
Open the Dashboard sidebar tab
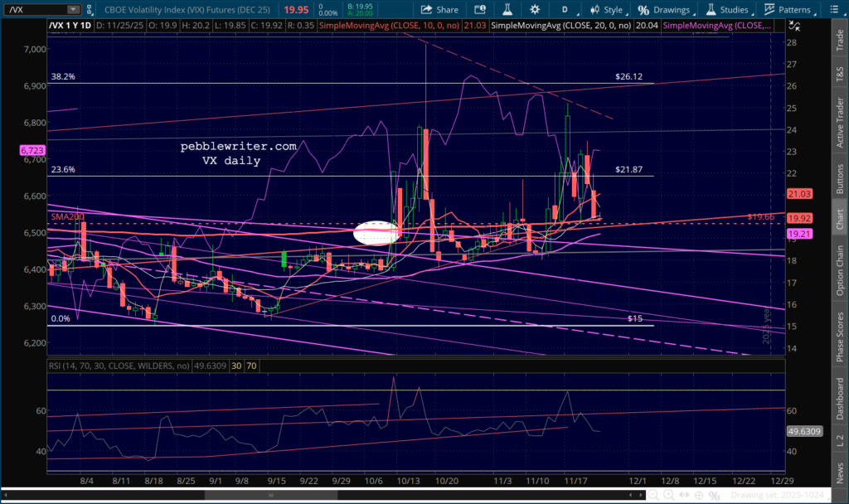click(840, 399)
